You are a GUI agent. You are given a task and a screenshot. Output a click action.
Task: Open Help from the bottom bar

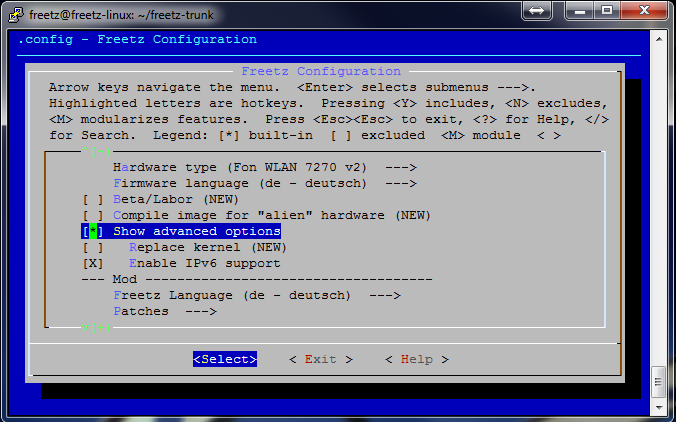pos(416,359)
